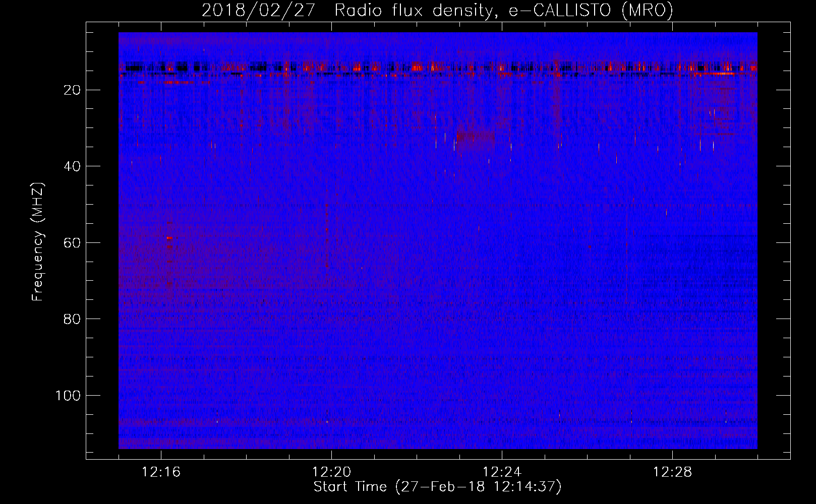Click the 40 frequency tick label

(72, 166)
